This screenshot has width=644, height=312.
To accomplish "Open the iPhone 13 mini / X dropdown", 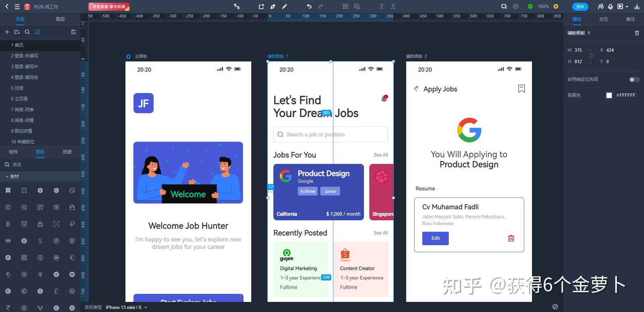I will coord(126,307).
